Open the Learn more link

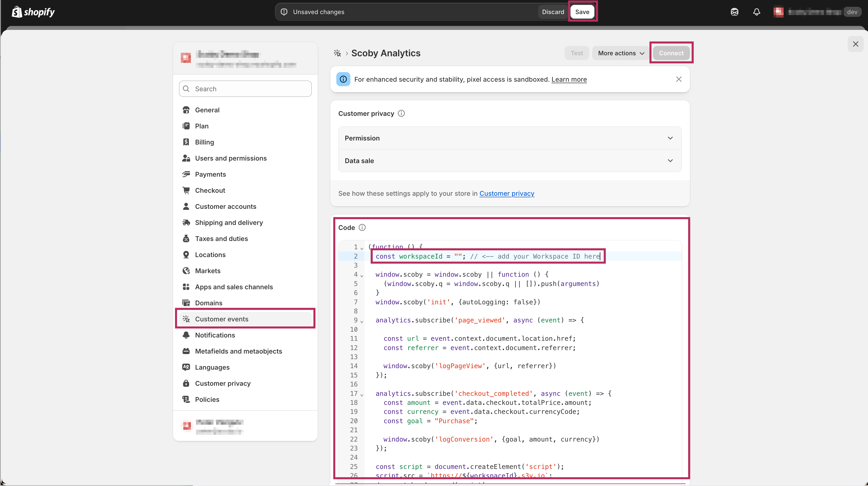click(569, 80)
